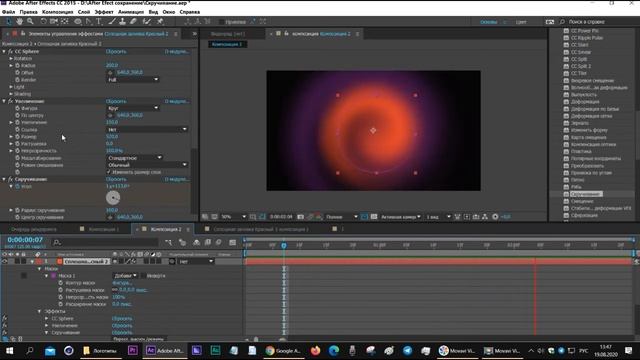The height and width of the screenshot is (360, 640).
Task: Collapse the CC Sphere effect group
Action: 4,51
